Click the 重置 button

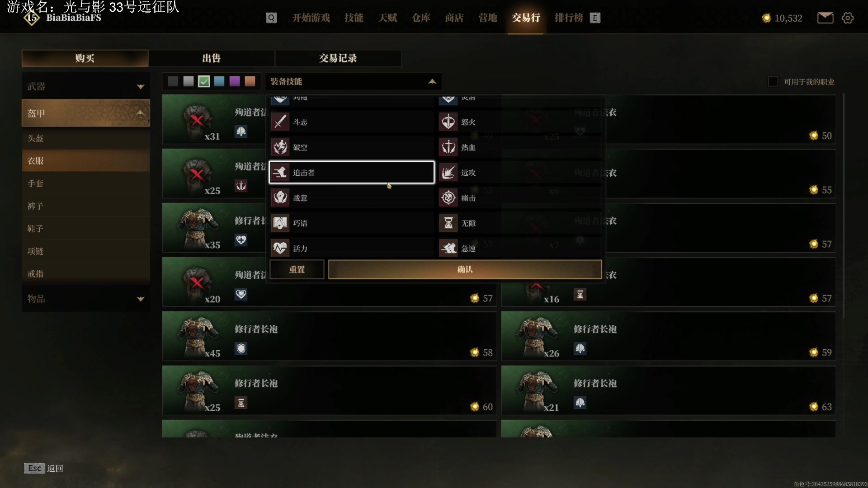click(297, 269)
